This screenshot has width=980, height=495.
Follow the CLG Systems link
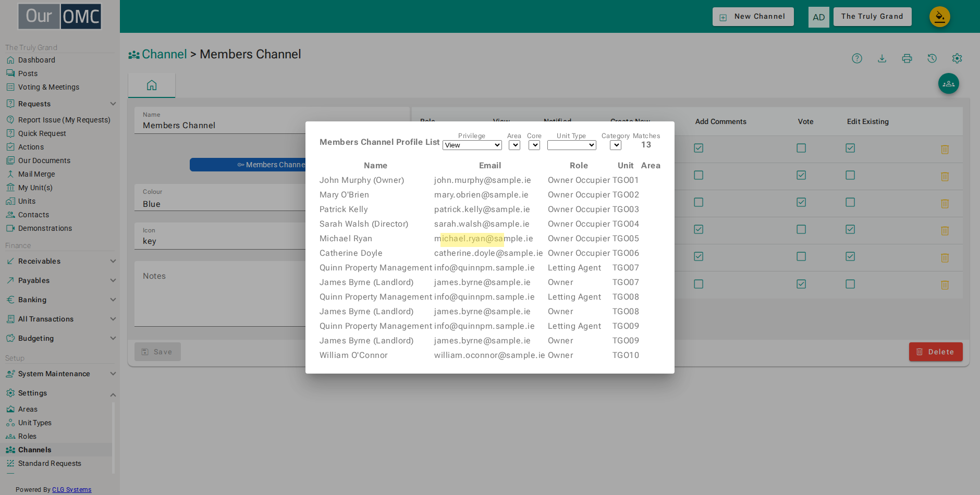[x=71, y=490]
